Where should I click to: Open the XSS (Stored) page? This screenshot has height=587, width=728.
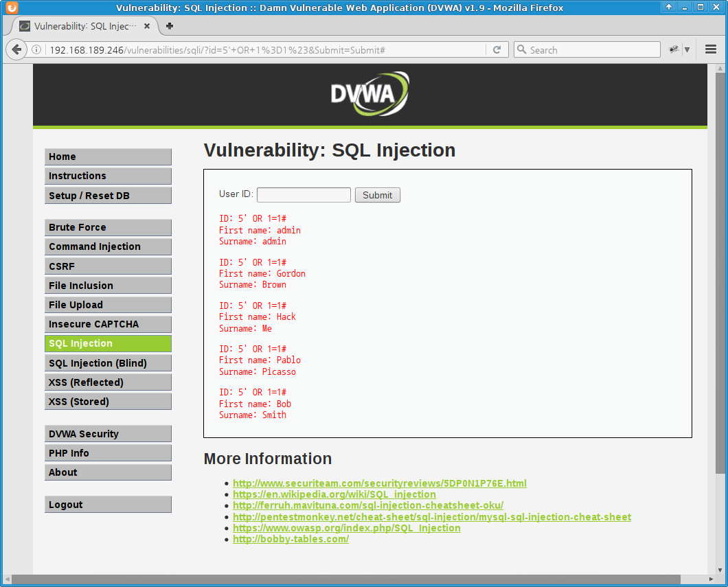click(x=109, y=402)
